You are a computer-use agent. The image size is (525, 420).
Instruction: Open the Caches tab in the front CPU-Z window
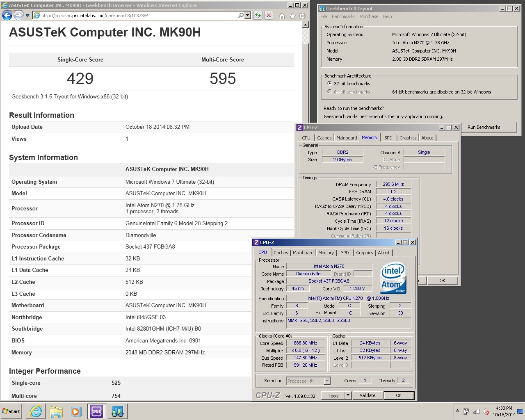pos(281,253)
